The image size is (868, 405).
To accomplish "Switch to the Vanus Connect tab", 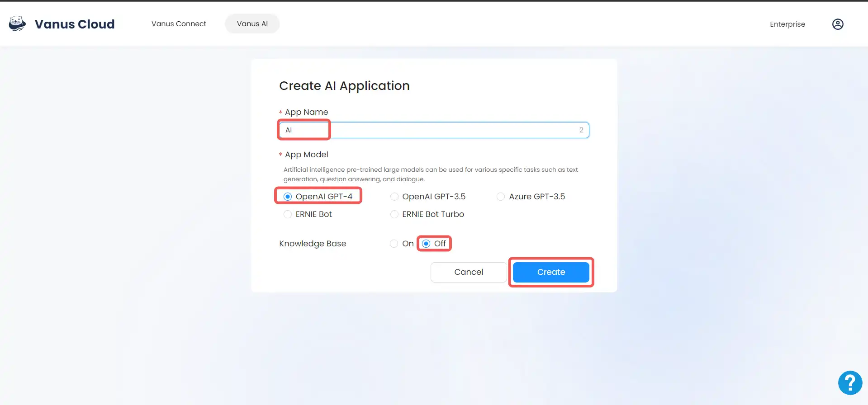I will (x=179, y=24).
